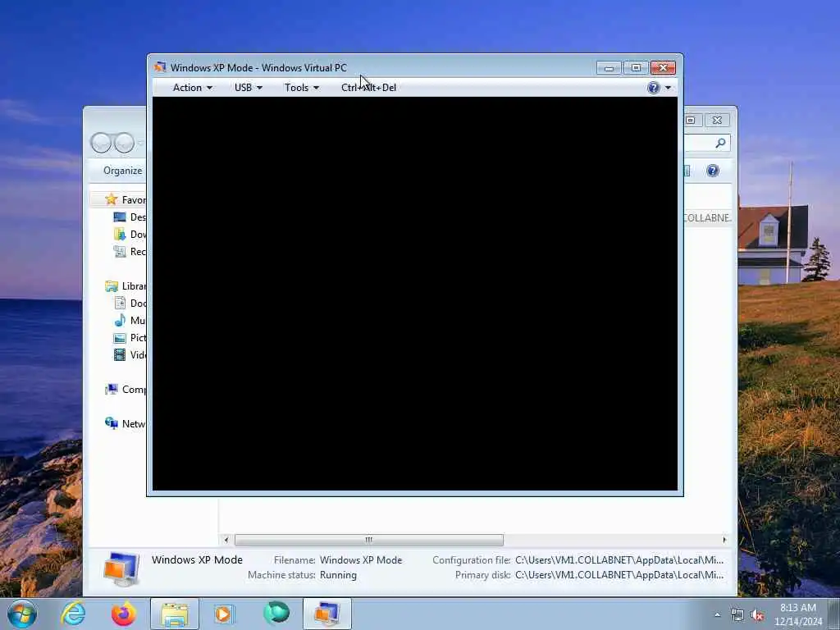Click the right scroll arrow in Explorer
This screenshot has height=630, width=840.
point(724,540)
